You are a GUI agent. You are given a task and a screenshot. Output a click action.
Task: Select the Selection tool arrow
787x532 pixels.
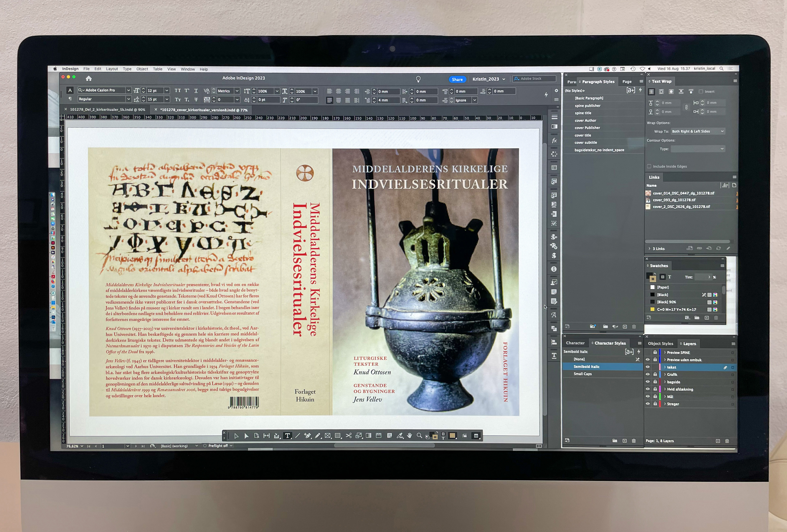point(236,436)
